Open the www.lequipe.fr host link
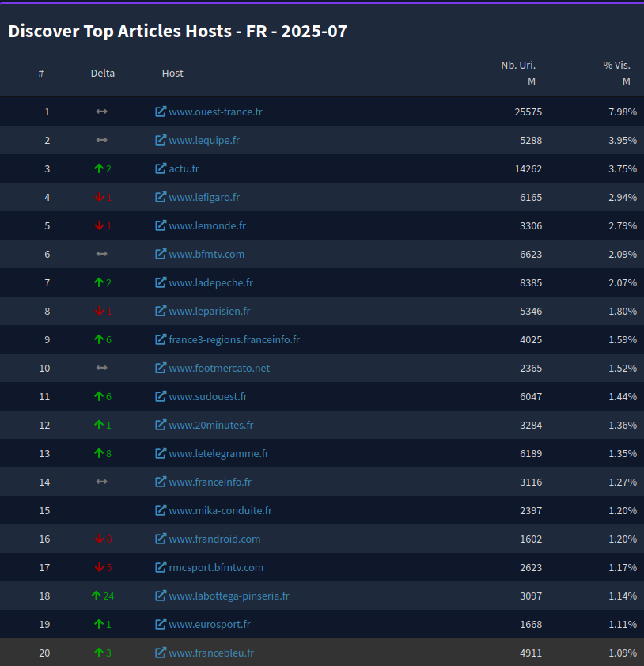 click(x=204, y=140)
